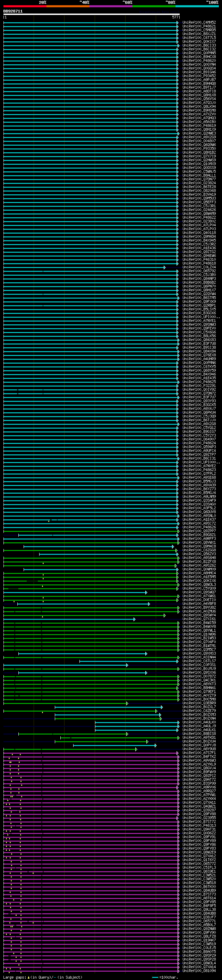The width and height of the screenshot is (222, 980).
Task: Click the label UniRef100_A4UHR9
Action: 199,359
